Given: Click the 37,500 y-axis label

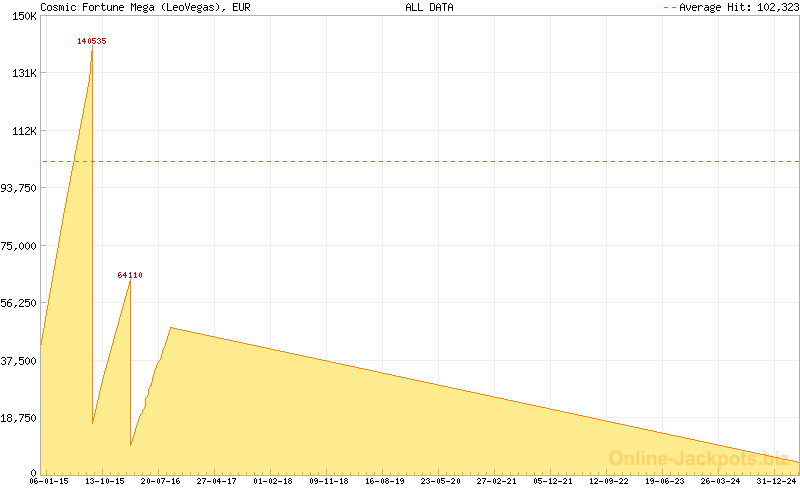Looking at the screenshot, I should point(19,361).
